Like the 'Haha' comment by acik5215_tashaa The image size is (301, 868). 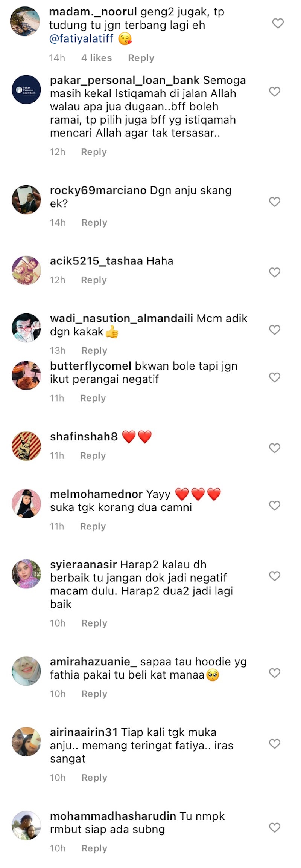click(275, 272)
